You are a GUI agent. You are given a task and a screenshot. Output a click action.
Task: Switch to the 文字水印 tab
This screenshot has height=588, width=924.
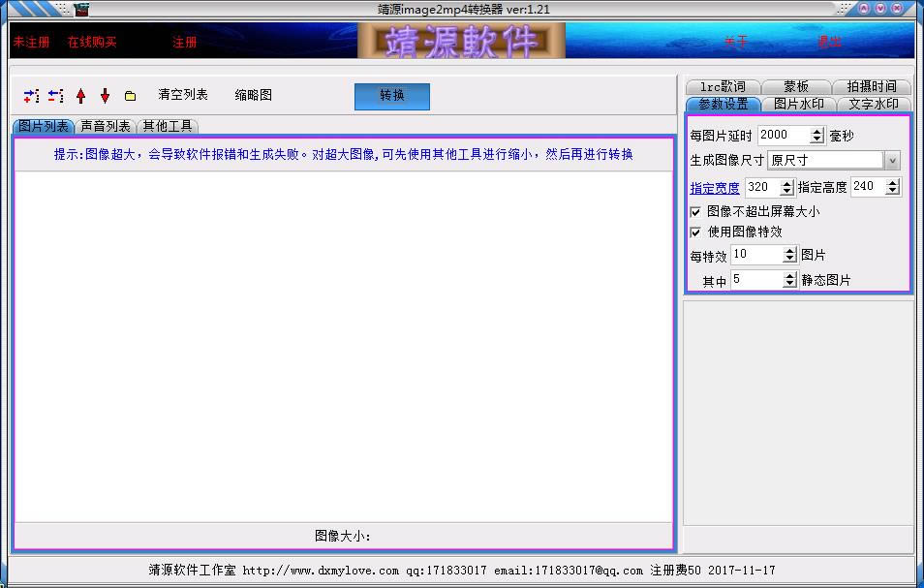coord(874,104)
